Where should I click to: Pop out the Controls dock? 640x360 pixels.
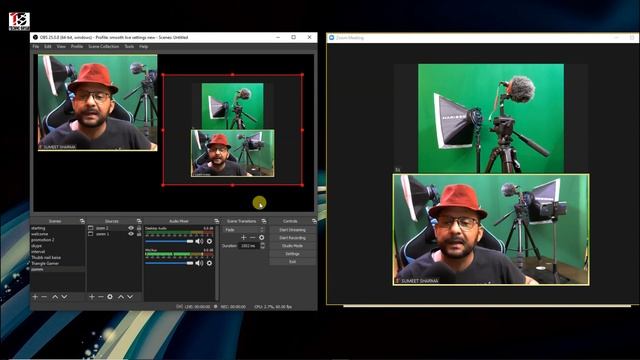coord(314,221)
